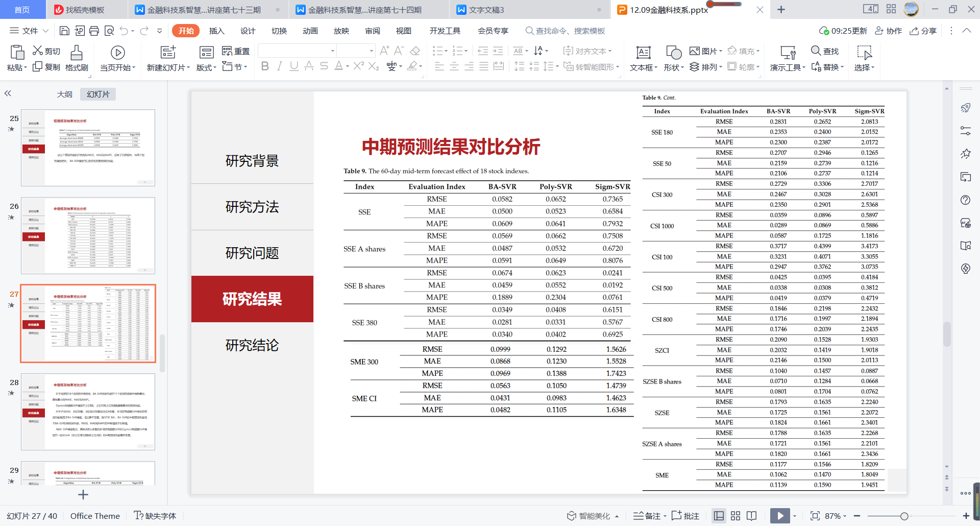Collapse the slide panel with double chevron
This screenshot has width=980, height=526.
click(8, 93)
